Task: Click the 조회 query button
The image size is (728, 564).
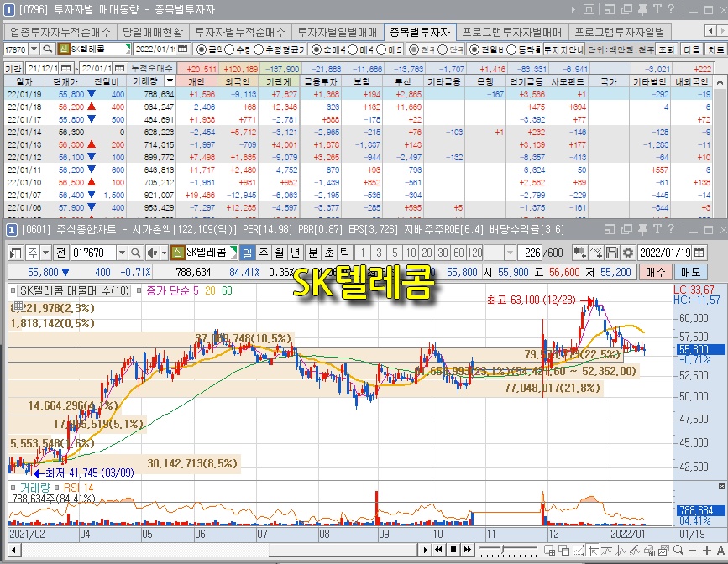Action: pos(666,50)
